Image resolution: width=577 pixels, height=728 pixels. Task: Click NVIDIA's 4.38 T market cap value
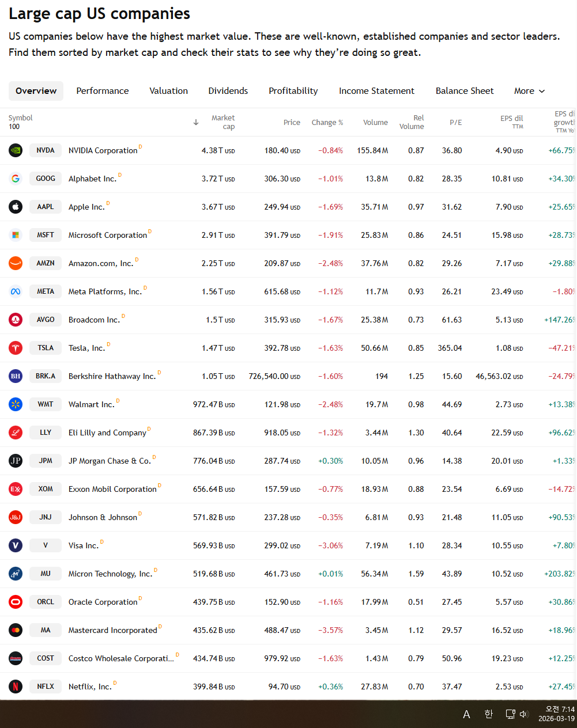218,150
